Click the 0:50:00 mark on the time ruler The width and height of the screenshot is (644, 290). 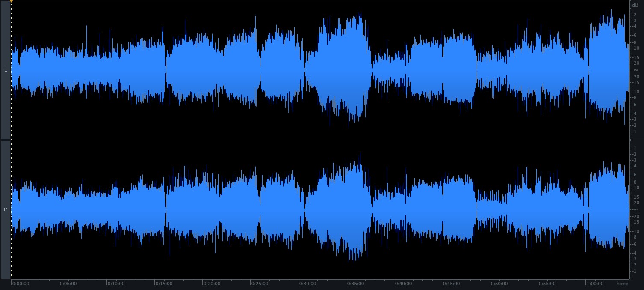499,284
